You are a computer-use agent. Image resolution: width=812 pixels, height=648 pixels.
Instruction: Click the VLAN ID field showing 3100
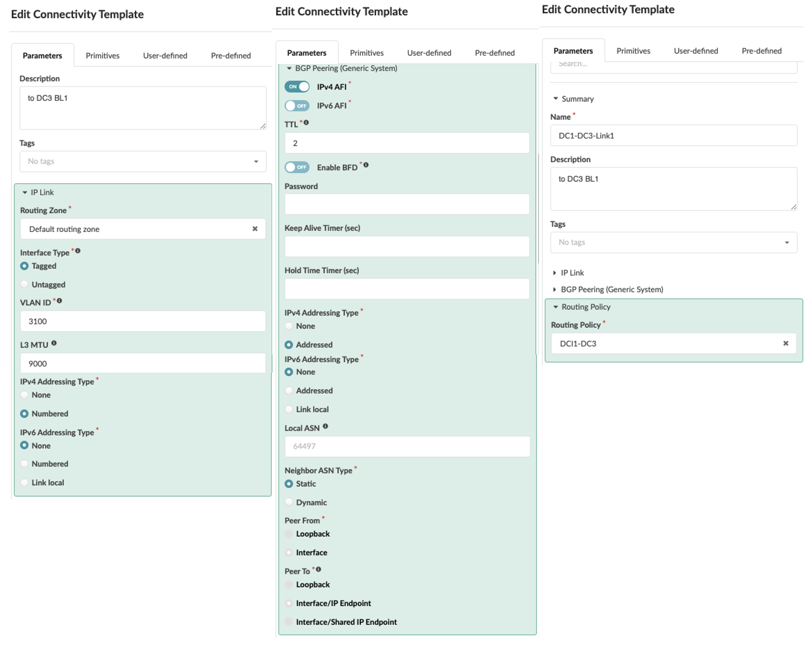point(143,322)
